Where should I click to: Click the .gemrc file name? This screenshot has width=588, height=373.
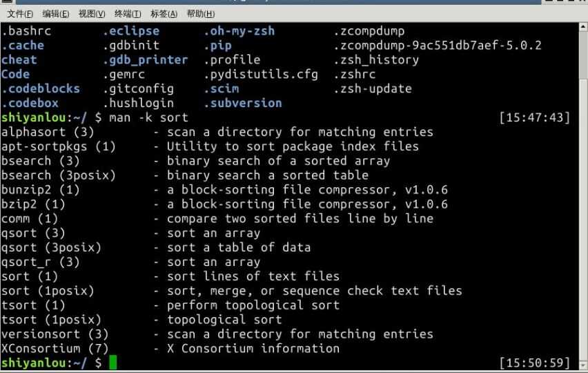124,74
